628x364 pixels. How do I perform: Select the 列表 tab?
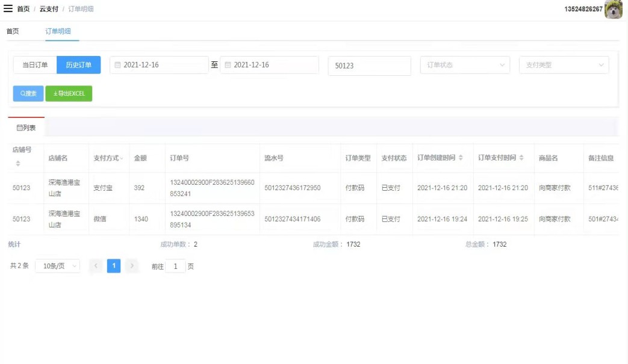pyautogui.click(x=26, y=128)
